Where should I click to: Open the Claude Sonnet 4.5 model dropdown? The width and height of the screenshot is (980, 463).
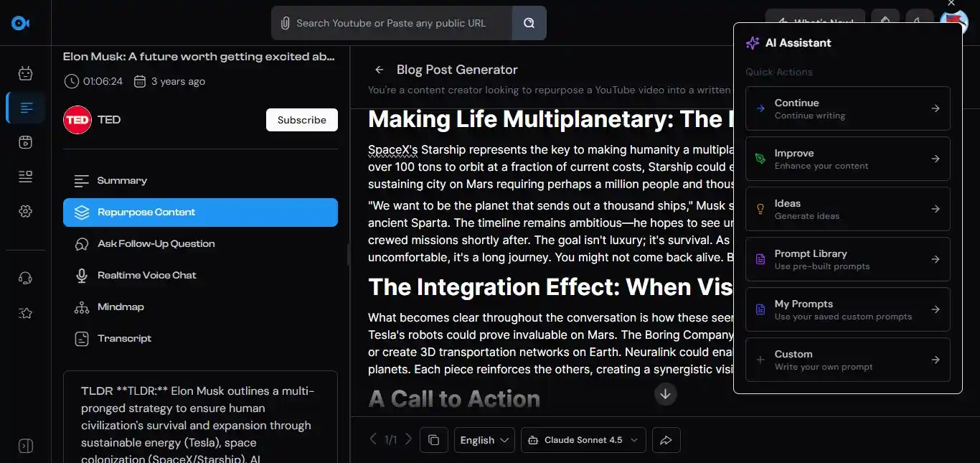583,440
